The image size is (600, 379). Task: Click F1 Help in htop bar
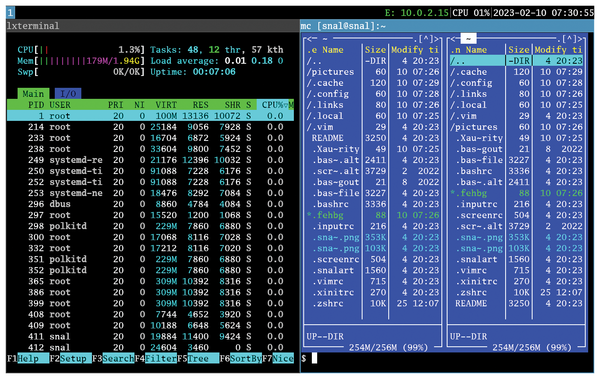(28, 359)
